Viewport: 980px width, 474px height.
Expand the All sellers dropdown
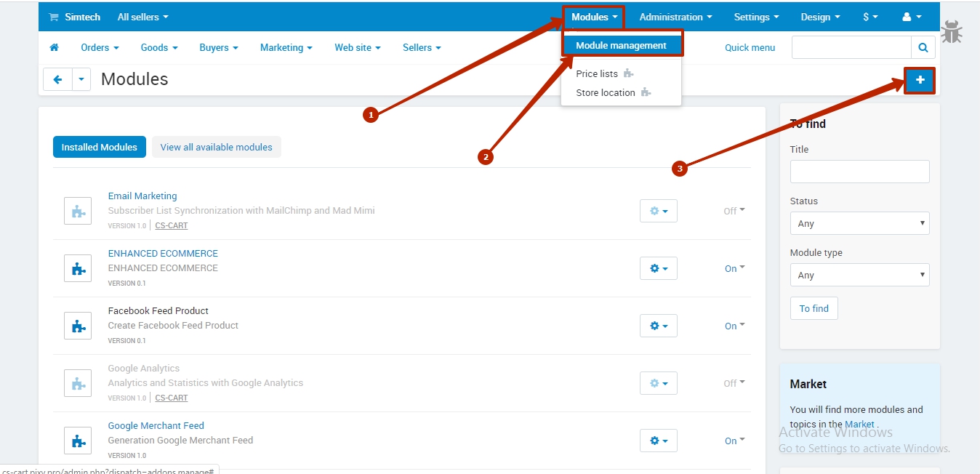[x=142, y=17]
